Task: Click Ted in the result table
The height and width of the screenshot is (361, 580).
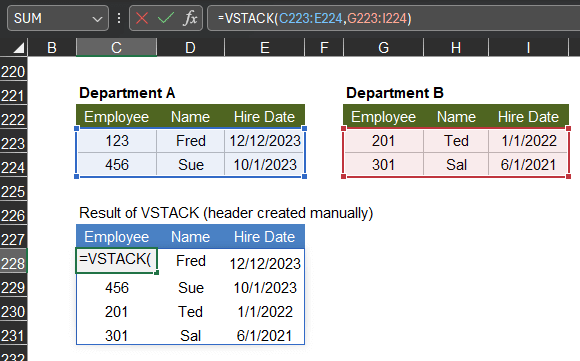Action: (x=190, y=311)
